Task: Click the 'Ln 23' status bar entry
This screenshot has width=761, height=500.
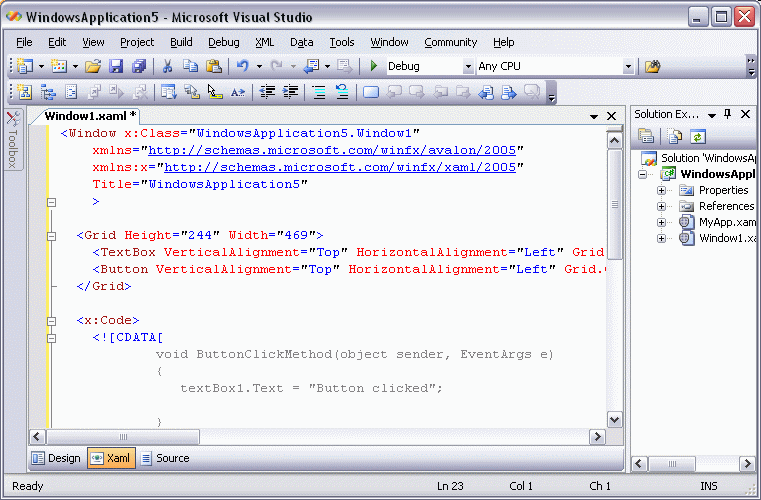Action: point(450,486)
